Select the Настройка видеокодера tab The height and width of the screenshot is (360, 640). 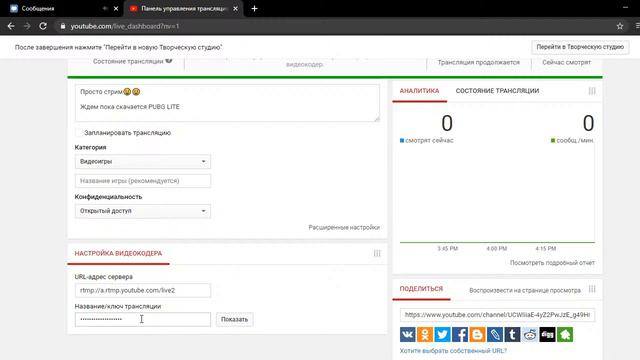click(118, 253)
